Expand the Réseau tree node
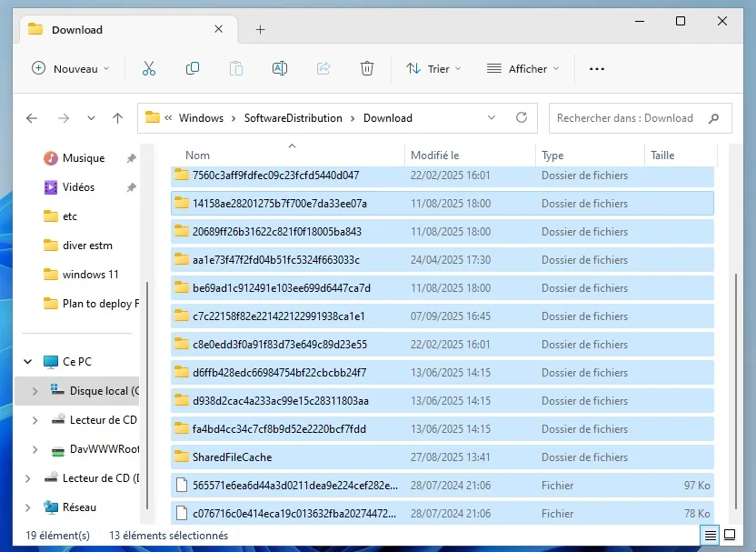The image size is (756, 552). 28,507
